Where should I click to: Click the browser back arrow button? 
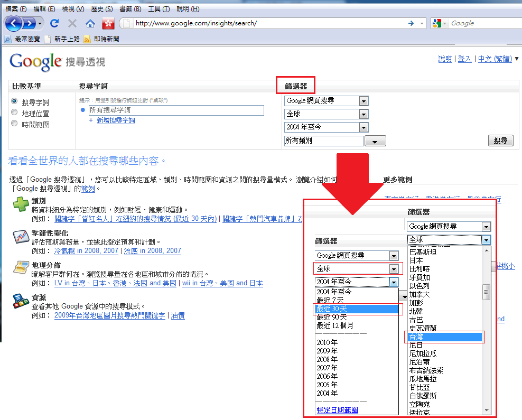pos(14,23)
